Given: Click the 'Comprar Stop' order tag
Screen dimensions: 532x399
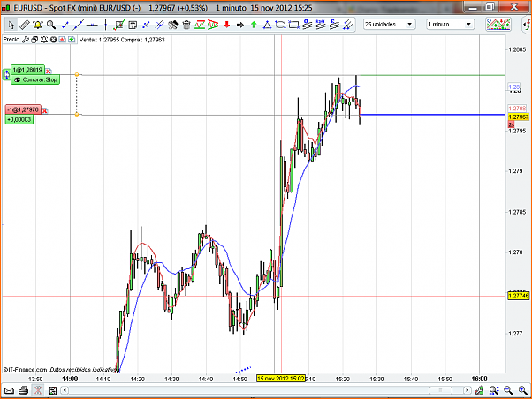Looking at the screenshot, I should (35, 80).
